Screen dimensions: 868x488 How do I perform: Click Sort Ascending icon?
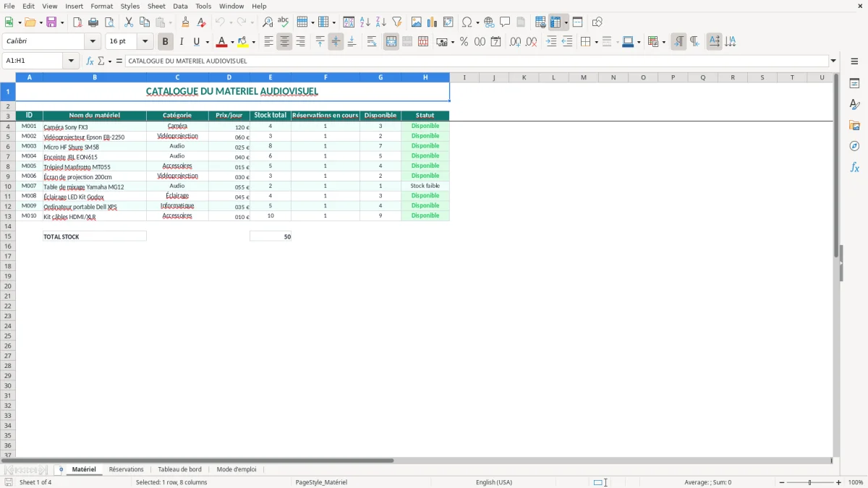point(365,22)
